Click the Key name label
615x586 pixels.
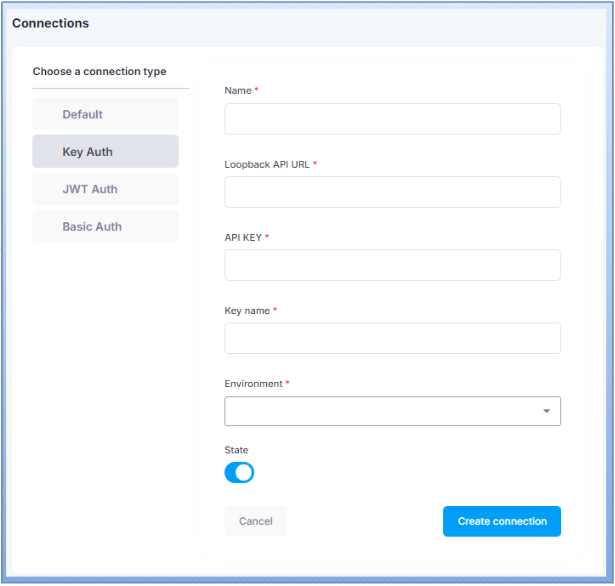coord(247,311)
